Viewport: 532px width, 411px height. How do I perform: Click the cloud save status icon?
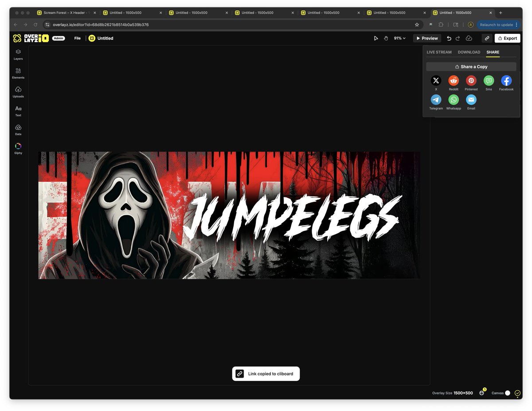pyautogui.click(x=469, y=39)
